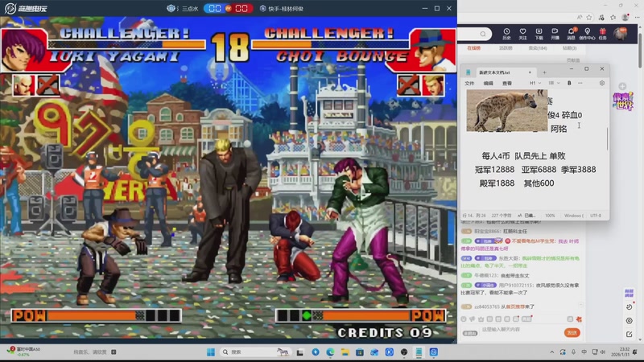644x362 pixels.
Task: Open the Creator Center (创作中心) lightbulb icon
Action: (587, 34)
